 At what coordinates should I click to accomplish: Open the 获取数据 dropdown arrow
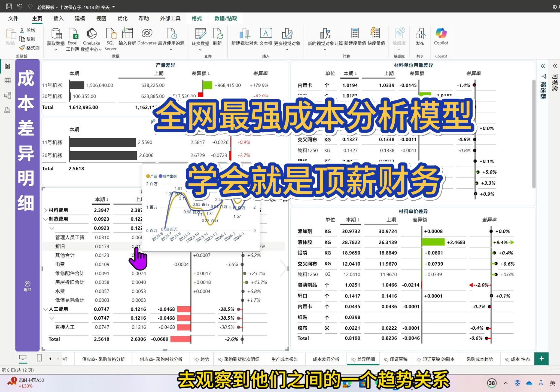coord(56,50)
